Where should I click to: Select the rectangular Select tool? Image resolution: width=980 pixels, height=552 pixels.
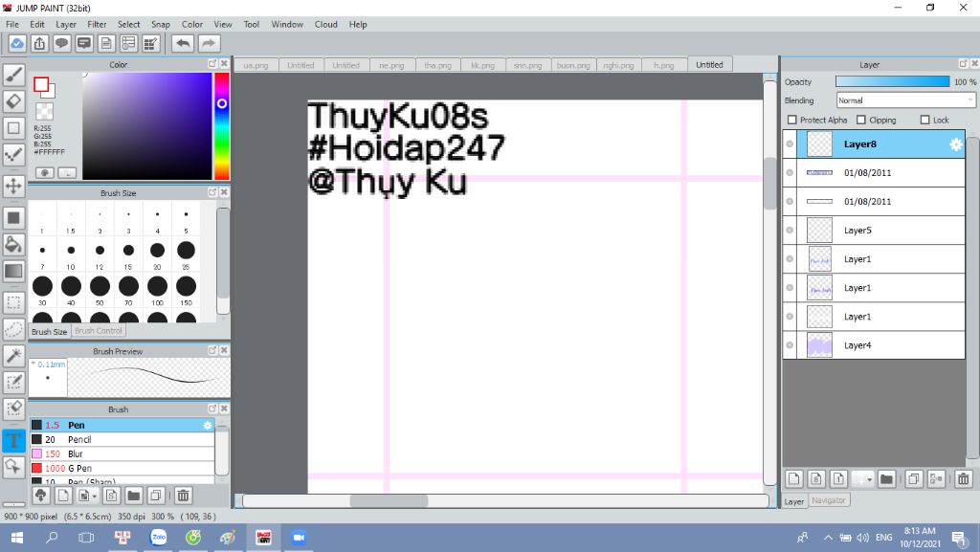13,303
